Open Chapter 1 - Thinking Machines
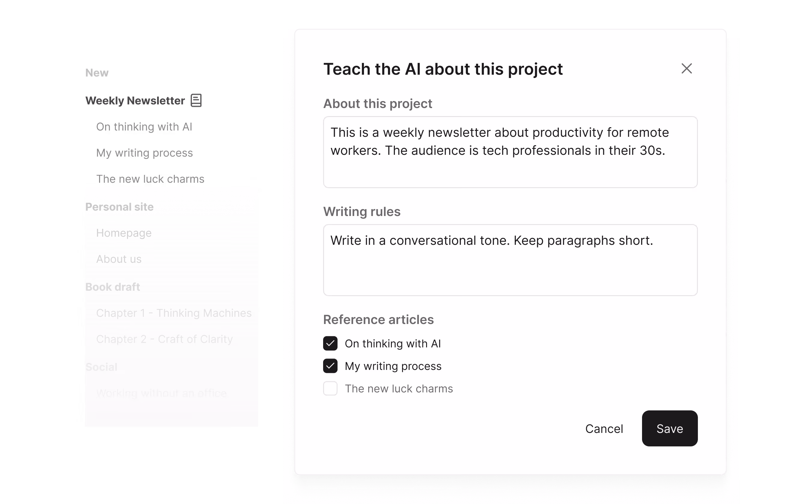This screenshot has width=812, height=504. click(x=174, y=313)
